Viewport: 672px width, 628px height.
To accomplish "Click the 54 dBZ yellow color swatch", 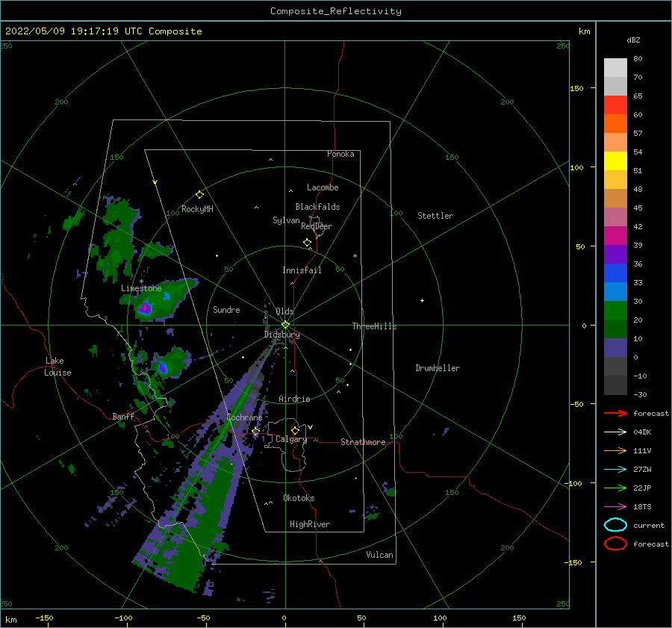I will 615,161.
